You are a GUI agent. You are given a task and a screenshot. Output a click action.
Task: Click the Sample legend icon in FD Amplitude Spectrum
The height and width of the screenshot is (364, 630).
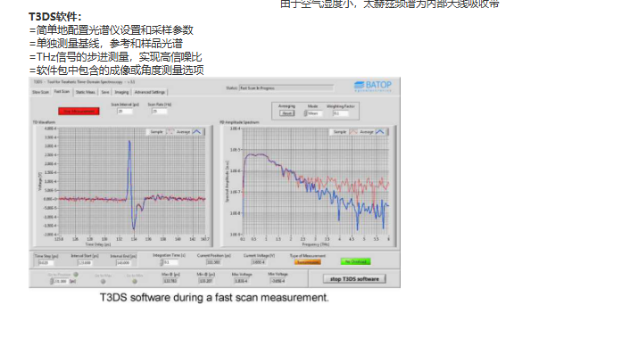coord(354,130)
